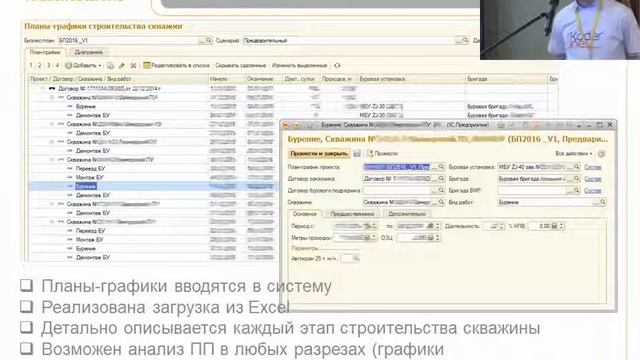Click the Изменить выделенные toolbar command

300,65
